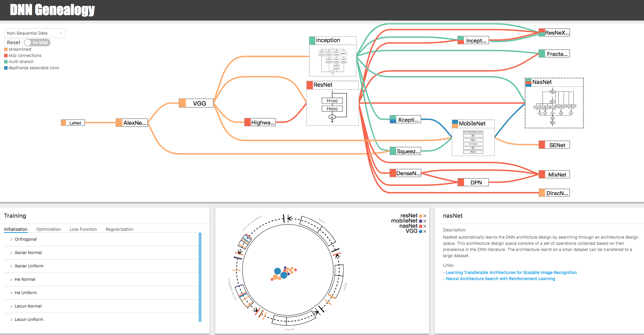Image resolution: width=644 pixels, height=335 pixels.
Task: Click the skip connections legend color square
Action: coord(6,56)
